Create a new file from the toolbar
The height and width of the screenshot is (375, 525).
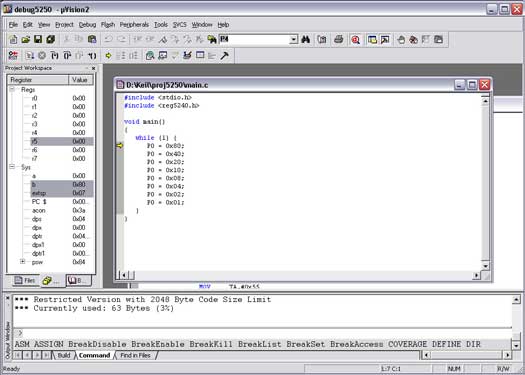click(13, 40)
